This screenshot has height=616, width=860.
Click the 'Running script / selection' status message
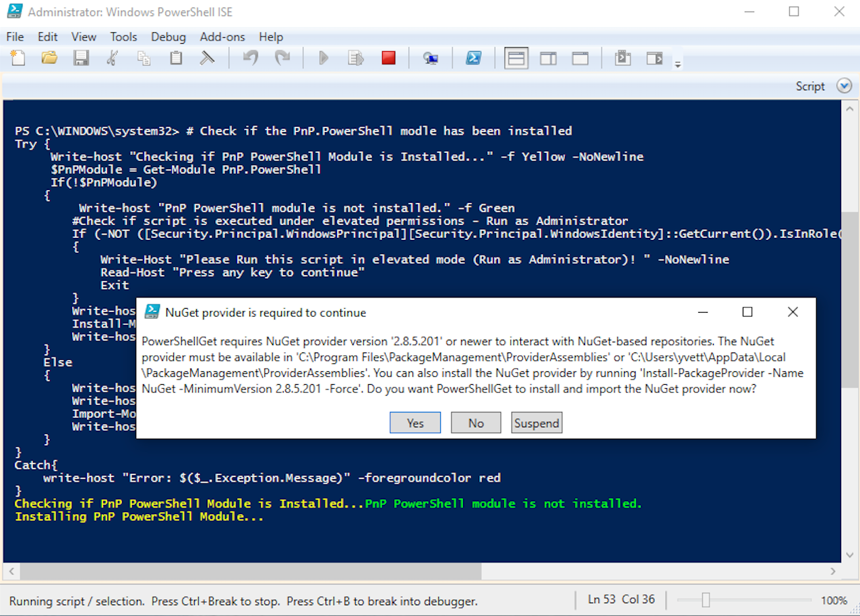[243, 601]
